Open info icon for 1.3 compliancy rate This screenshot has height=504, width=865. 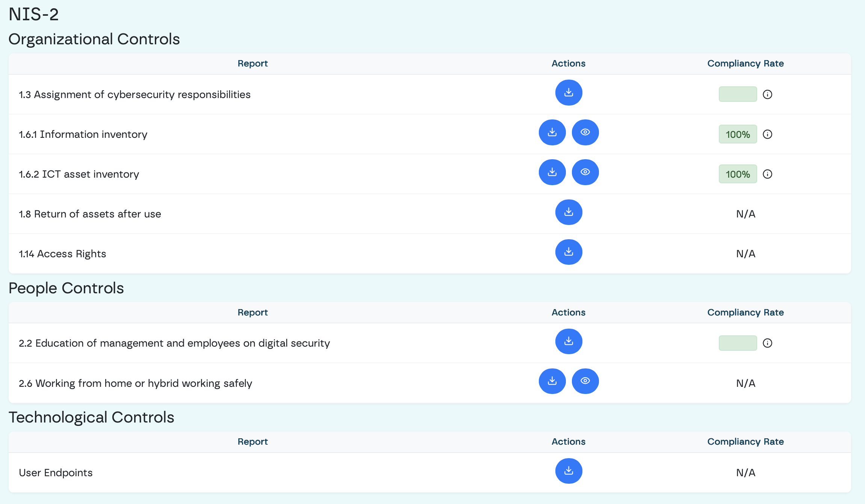(767, 94)
